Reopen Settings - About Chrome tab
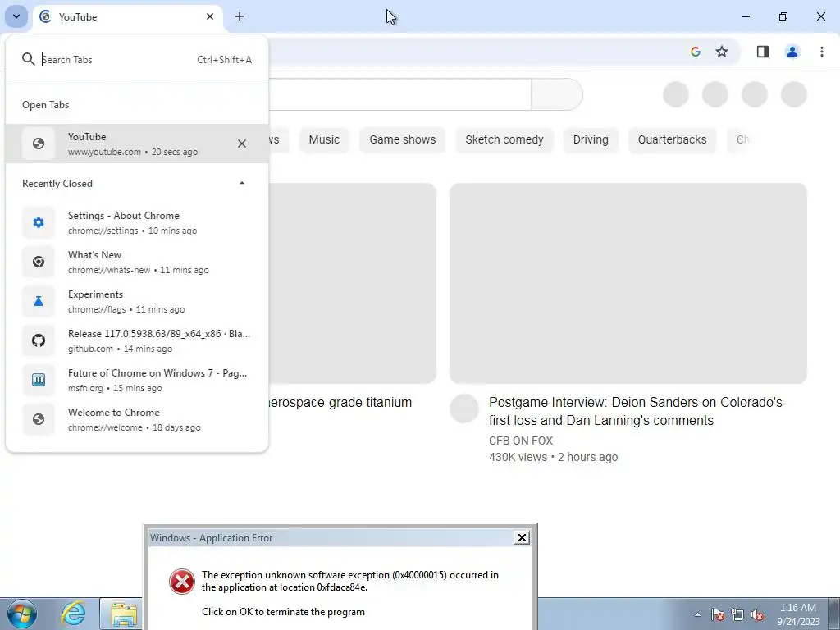The width and height of the screenshot is (840, 630). 137,222
